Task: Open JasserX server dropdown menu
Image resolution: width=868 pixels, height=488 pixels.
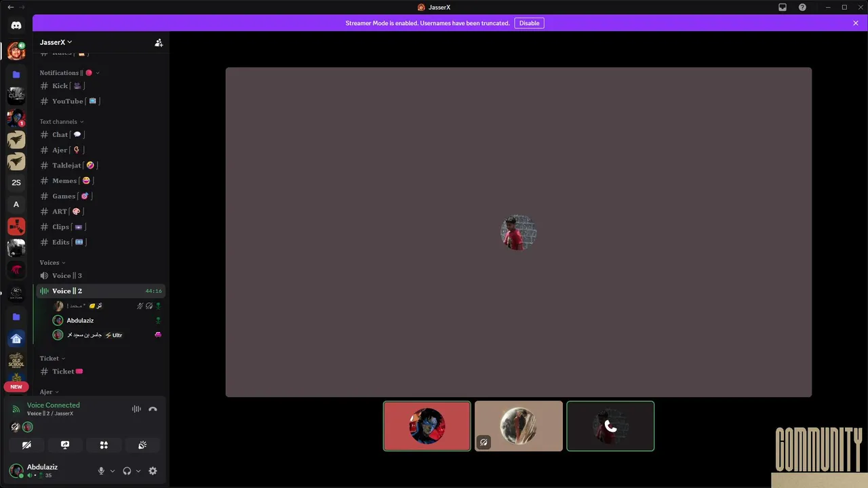Action: (x=56, y=43)
